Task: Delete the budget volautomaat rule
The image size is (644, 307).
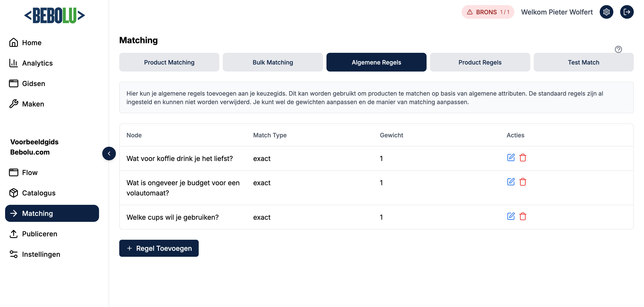Action: [x=522, y=182]
